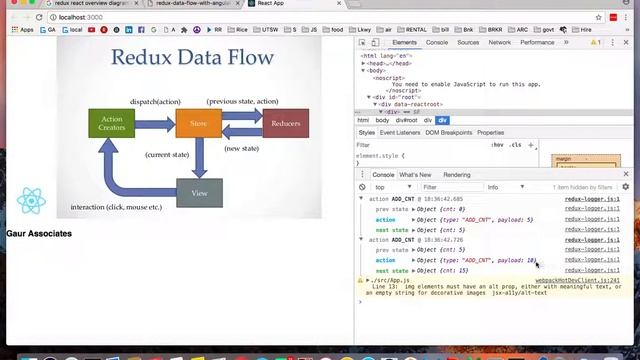Image resolution: width=640 pixels, height=360 pixels.
Task: Click the Redux Data Flow diagram image
Action: pos(189,127)
